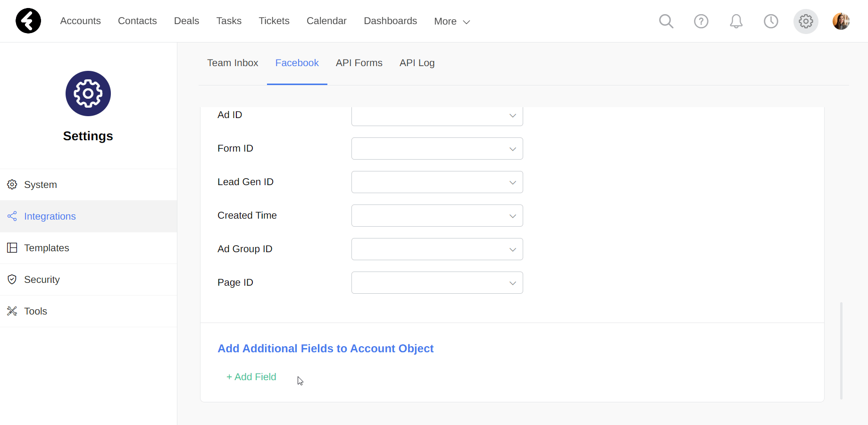Click the Integrations share icon
The height and width of the screenshot is (425, 868).
(12, 216)
